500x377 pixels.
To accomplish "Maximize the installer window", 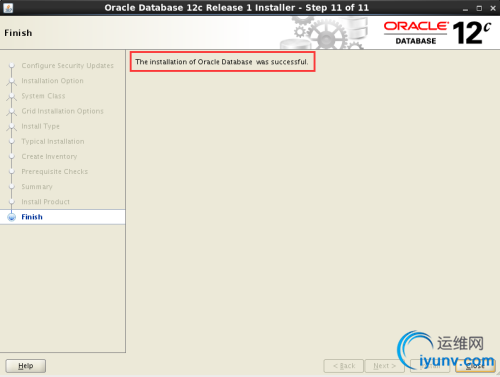I will (x=479, y=8).
